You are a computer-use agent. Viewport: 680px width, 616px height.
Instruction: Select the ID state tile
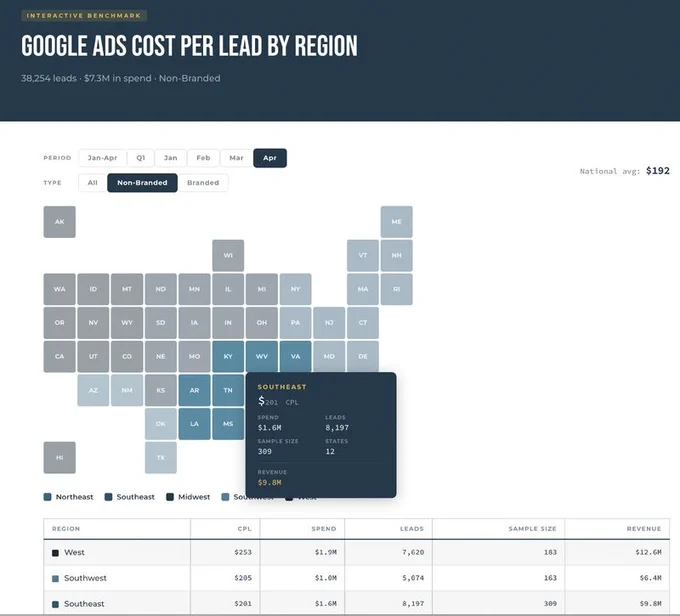click(x=93, y=289)
